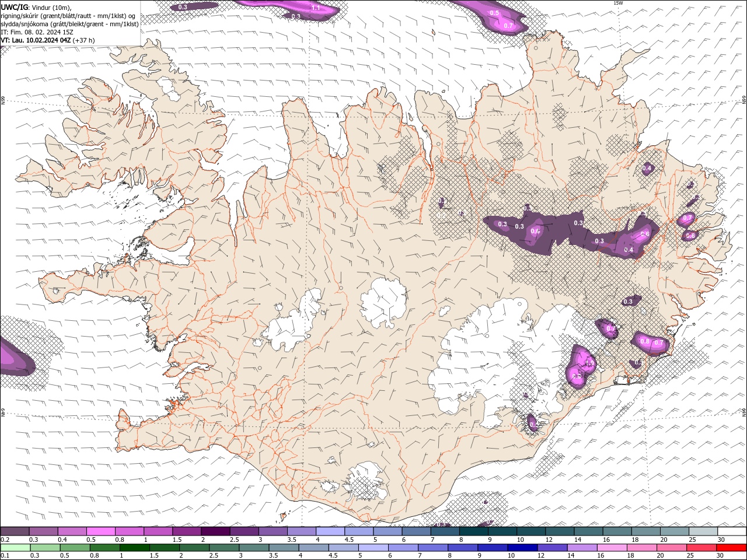The height and width of the screenshot is (560, 747).
Task: Click the 7 blue swatch, lower legend row
Action: coord(432,548)
